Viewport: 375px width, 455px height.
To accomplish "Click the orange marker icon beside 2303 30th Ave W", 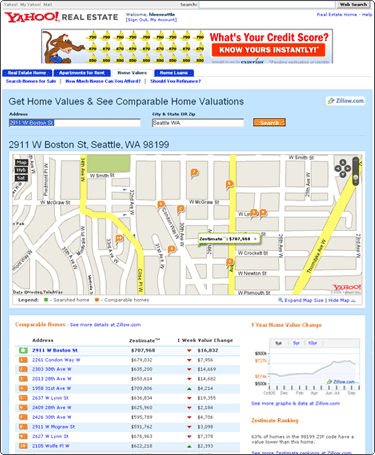I will tap(23, 369).
